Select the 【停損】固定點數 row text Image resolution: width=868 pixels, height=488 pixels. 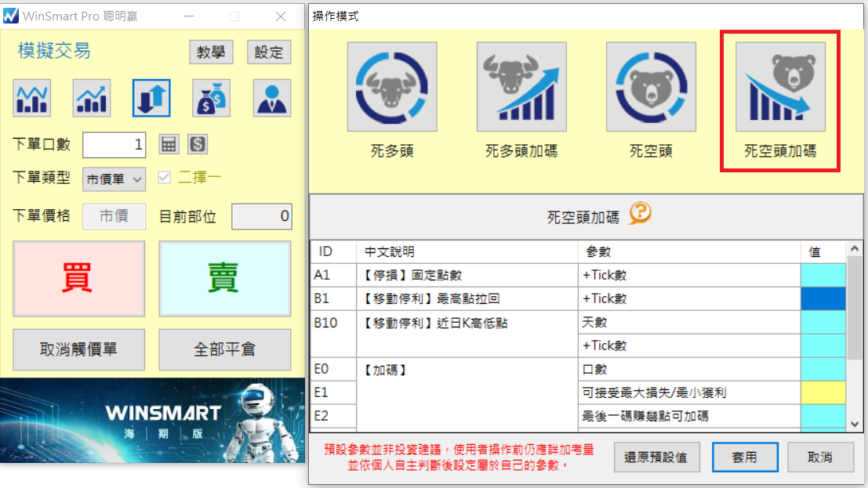pyautogui.click(x=412, y=276)
